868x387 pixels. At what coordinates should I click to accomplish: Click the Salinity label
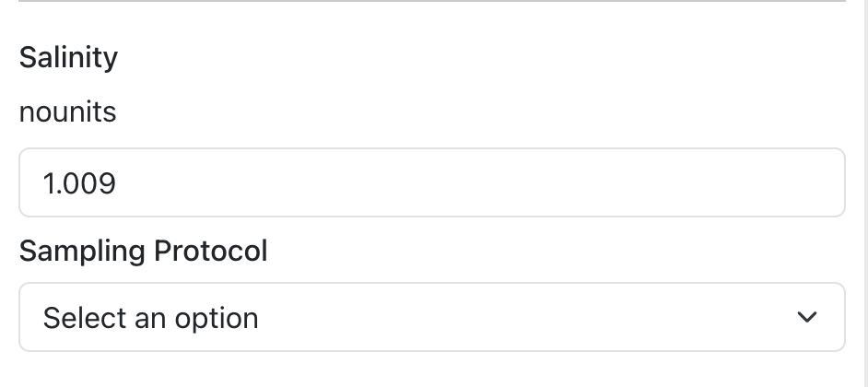tap(68, 57)
